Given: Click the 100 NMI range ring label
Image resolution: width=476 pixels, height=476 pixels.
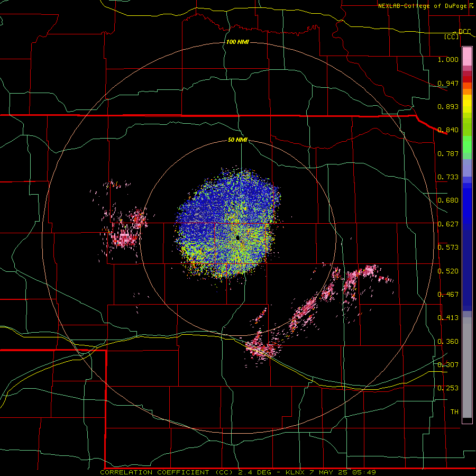Looking at the screenshot, I should click(237, 42).
